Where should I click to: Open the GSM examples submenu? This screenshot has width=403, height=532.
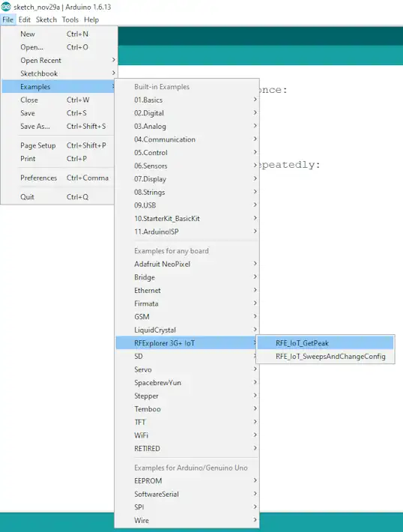click(x=187, y=317)
